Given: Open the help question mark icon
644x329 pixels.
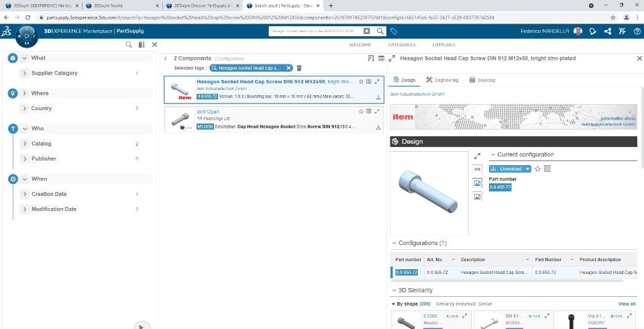Looking at the screenshot, I should pyautogui.click(x=637, y=32).
